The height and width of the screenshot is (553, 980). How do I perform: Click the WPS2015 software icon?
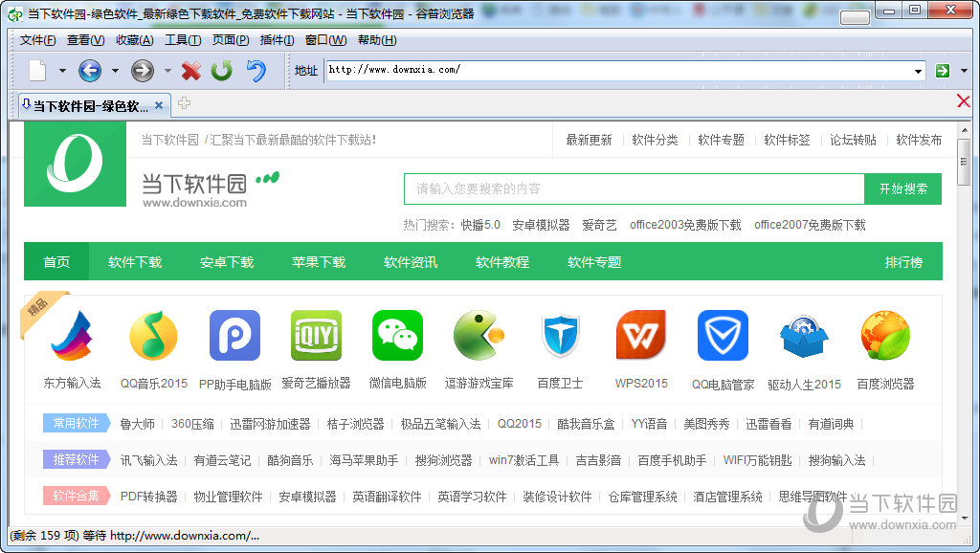tap(640, 336)
